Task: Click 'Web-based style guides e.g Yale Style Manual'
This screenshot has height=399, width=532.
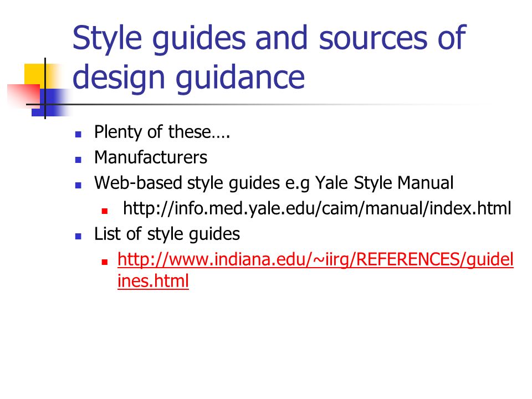Action: click(x=274, y=183)
